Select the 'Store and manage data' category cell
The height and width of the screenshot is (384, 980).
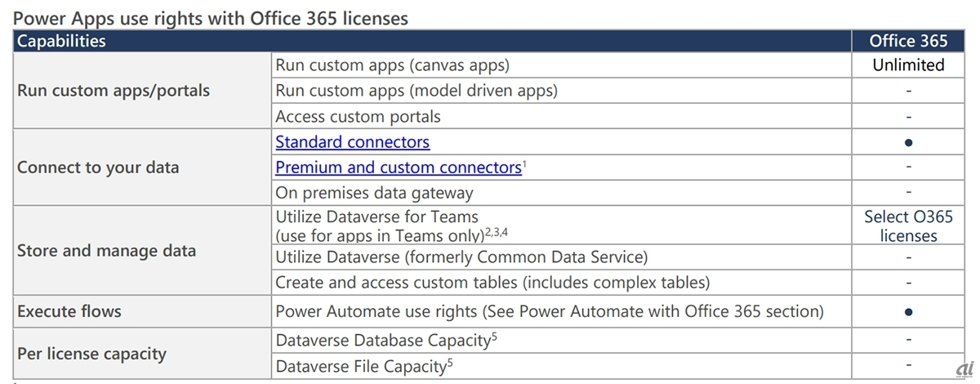(106, 251)
